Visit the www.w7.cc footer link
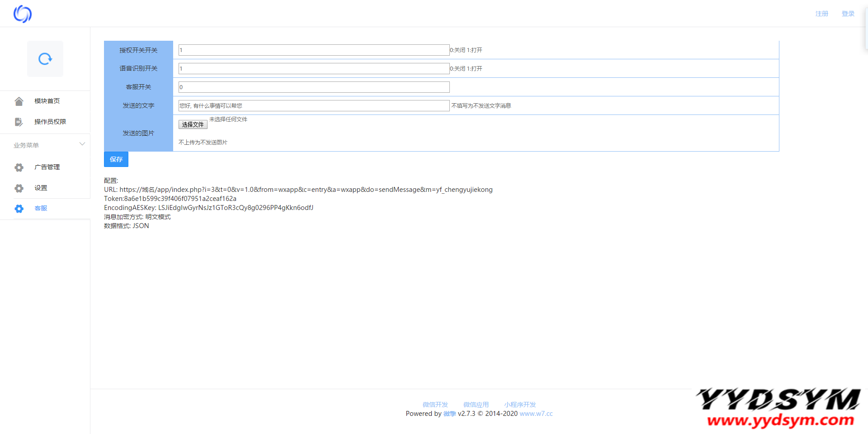 [536, 414]
